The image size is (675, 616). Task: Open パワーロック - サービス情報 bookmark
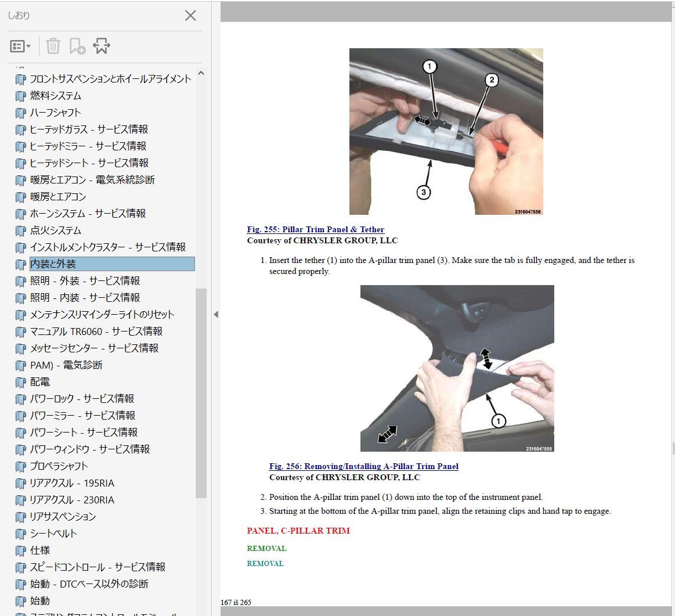(x=82, y=398)
